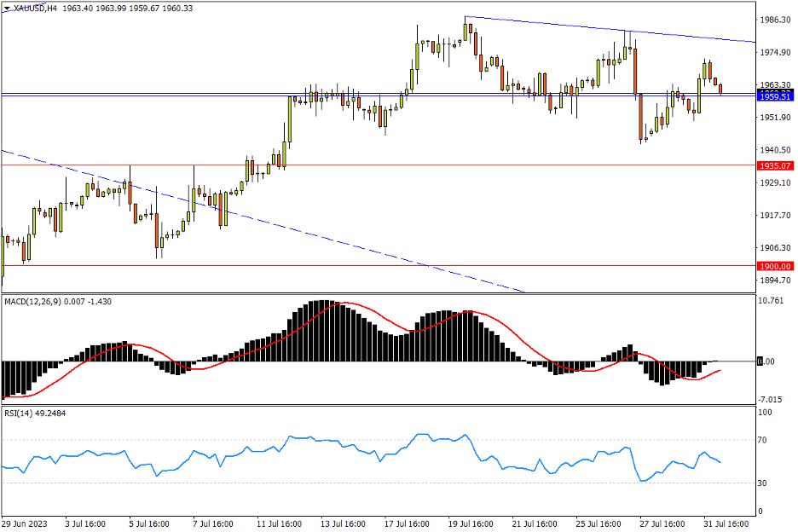
Task: Click the red 1900.00 price level tag
Action: click(x=775, y=266)
